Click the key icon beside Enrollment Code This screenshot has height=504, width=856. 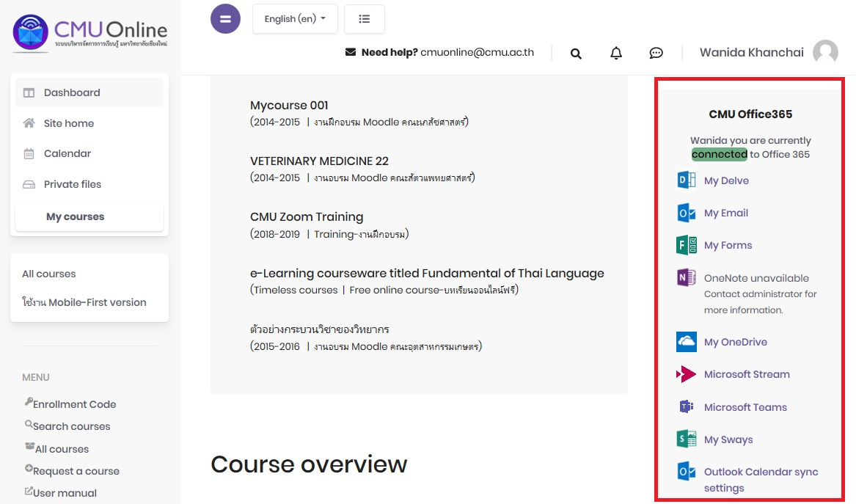tap(29, 402)
